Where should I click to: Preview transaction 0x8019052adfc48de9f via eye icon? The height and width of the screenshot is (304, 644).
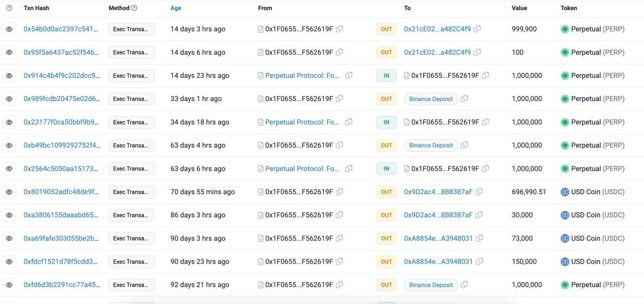point(9,192)
